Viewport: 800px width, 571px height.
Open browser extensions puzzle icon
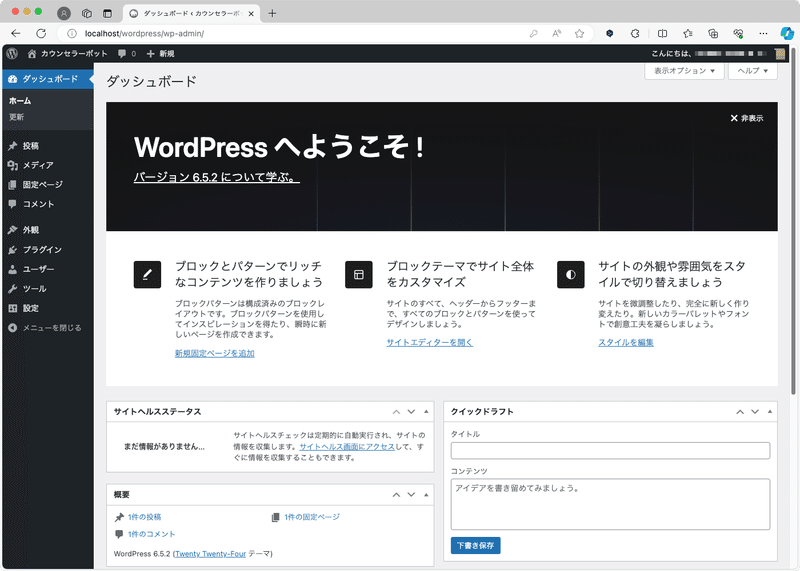(x=635, y=34)
